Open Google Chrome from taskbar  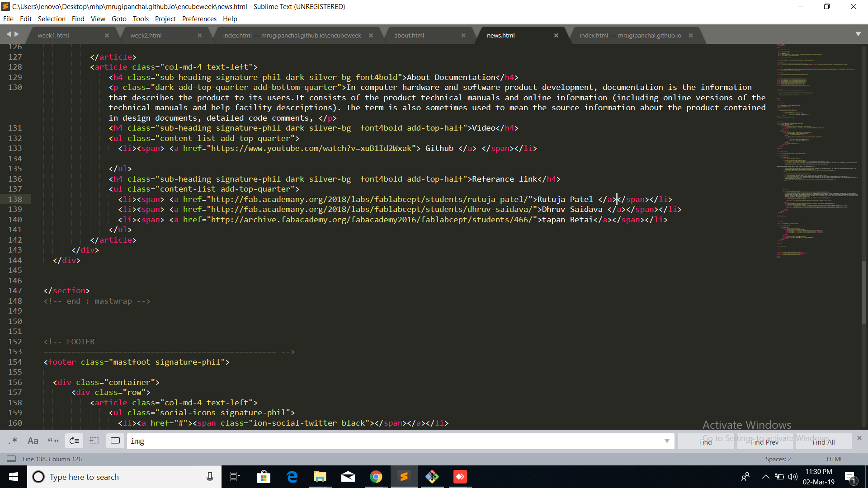click(376, 477)
